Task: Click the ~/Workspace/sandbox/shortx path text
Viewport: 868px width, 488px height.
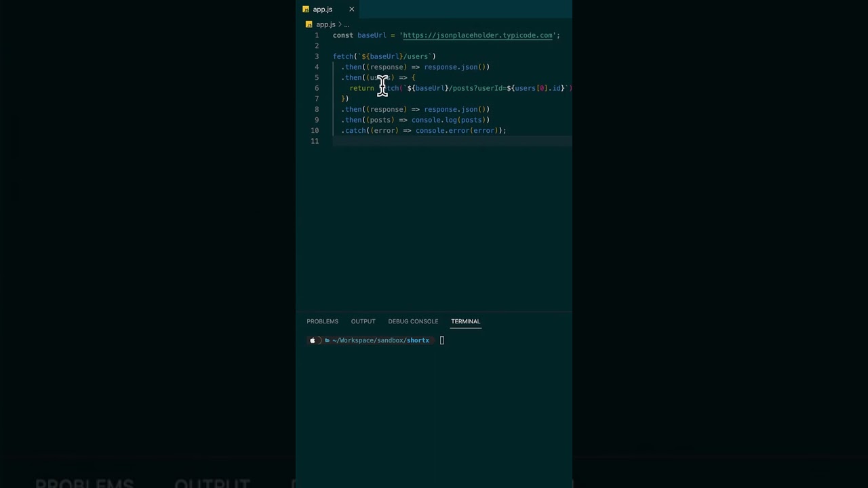Action: click(x=380, y=340)
